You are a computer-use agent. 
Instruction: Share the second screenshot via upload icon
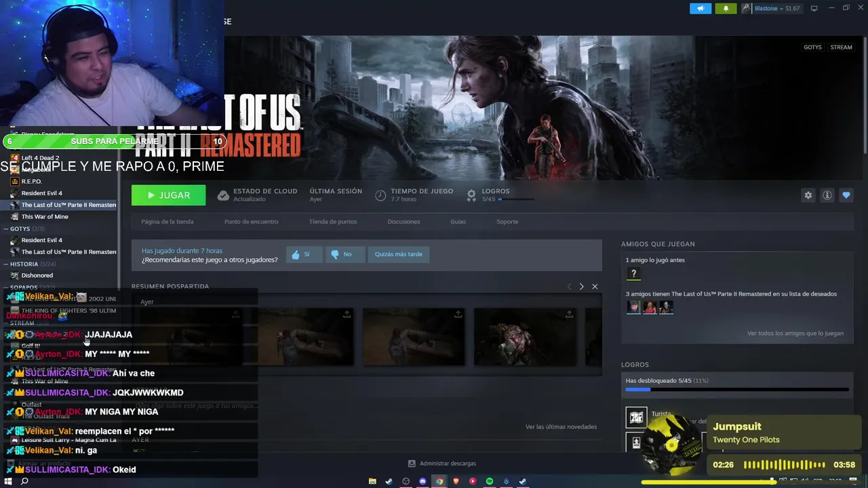click(347, 314)
